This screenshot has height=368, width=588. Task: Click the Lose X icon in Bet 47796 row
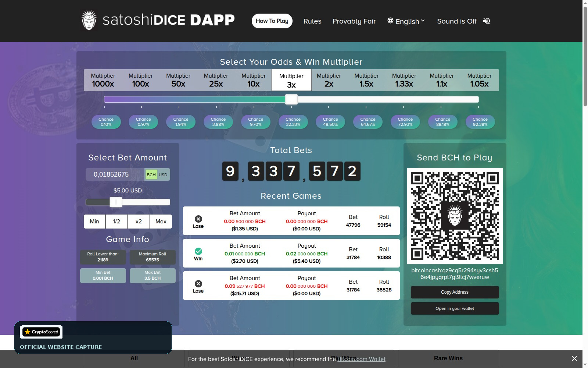tap(198, 219)
